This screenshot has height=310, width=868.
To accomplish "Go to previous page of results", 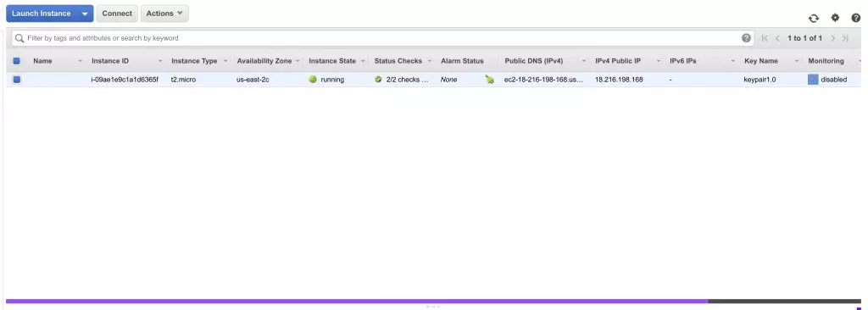I will (x=777, y=38).
